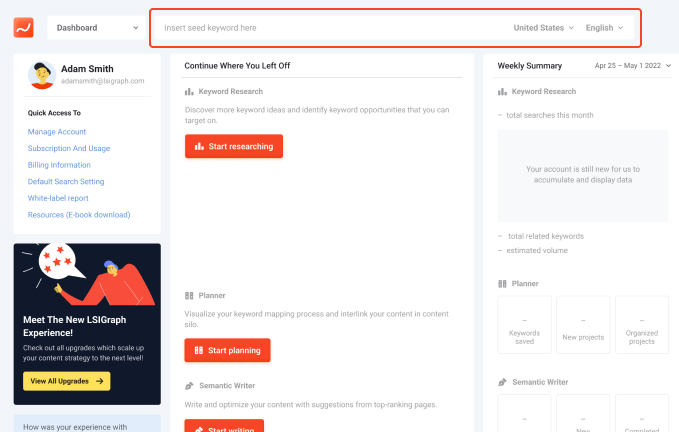Click the Semantic Writer pen icon in Continue section

189,386
